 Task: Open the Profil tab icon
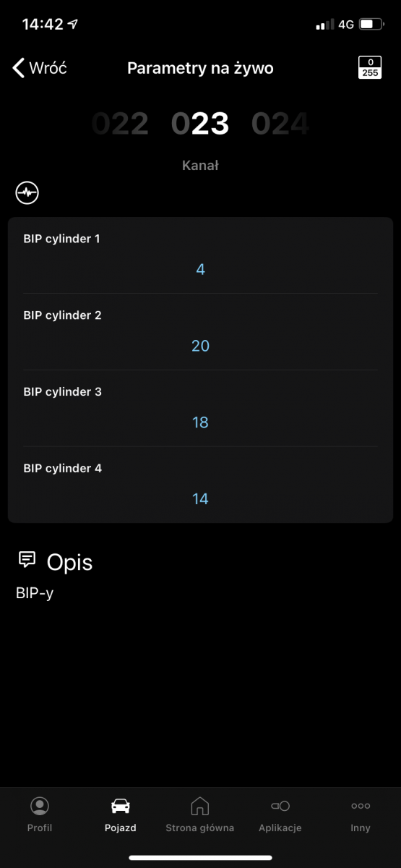(40, 806)
